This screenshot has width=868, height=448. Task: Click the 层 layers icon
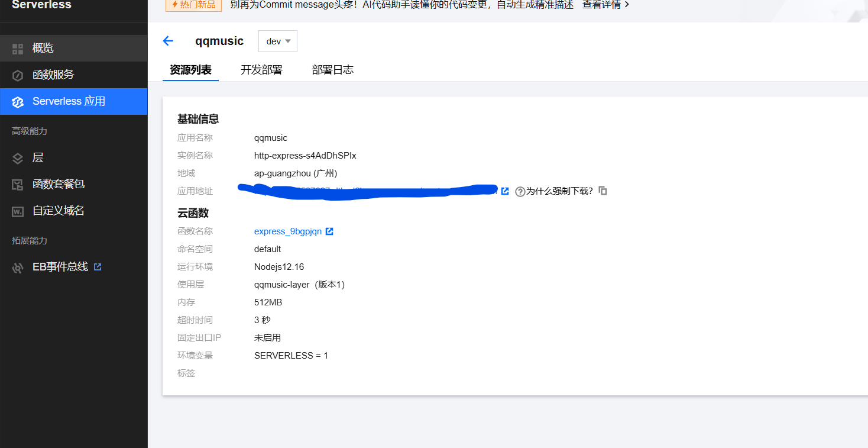[18, 158]
